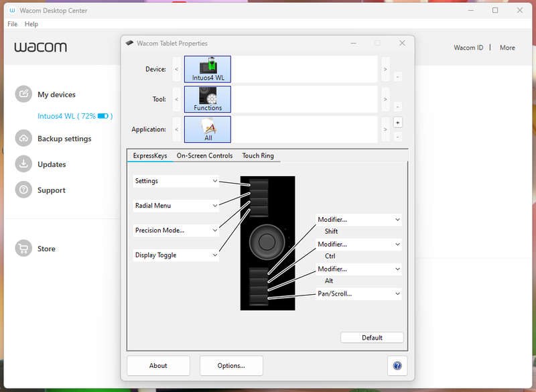
Task: Open Updates in sidebar
Action: point(52,164)
